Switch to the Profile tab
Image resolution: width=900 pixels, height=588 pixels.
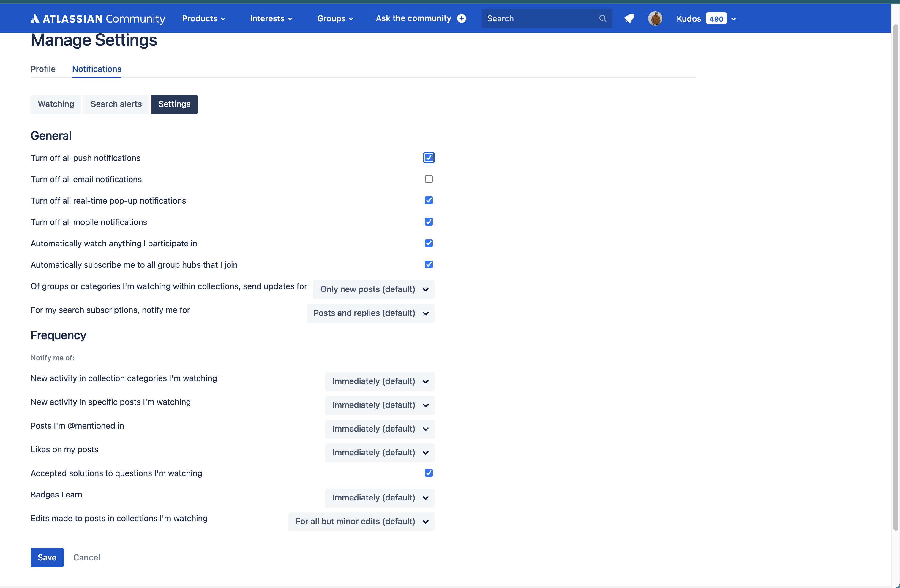point(43,69)
